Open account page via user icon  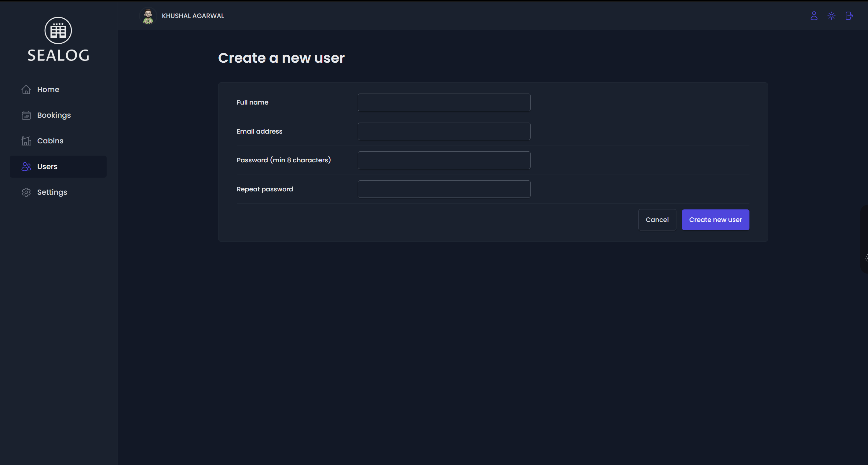point(814,16)
